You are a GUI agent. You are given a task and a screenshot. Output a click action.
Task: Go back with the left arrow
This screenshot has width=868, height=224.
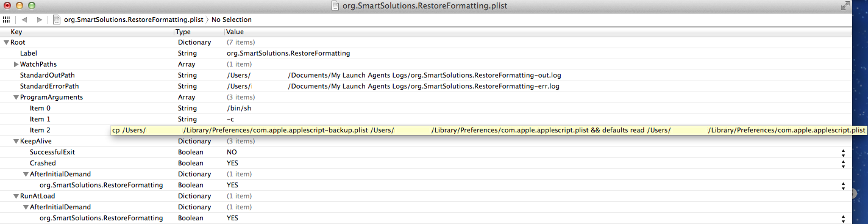25,20
